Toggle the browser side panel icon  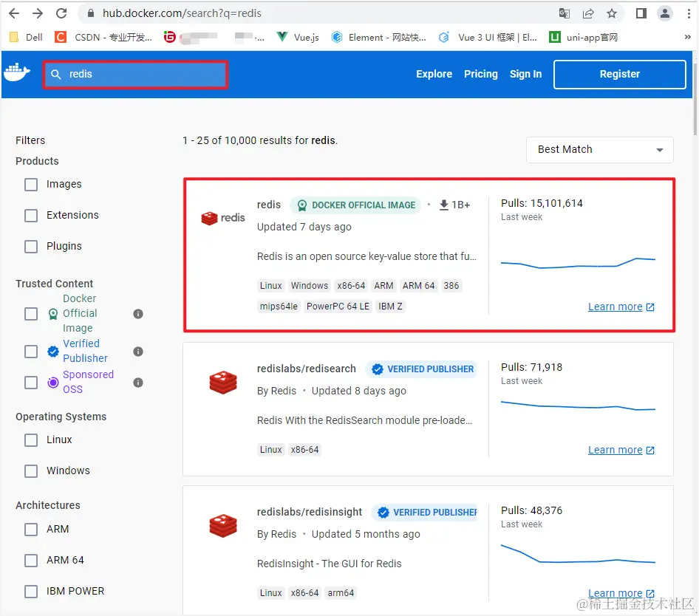pos(641,13)
